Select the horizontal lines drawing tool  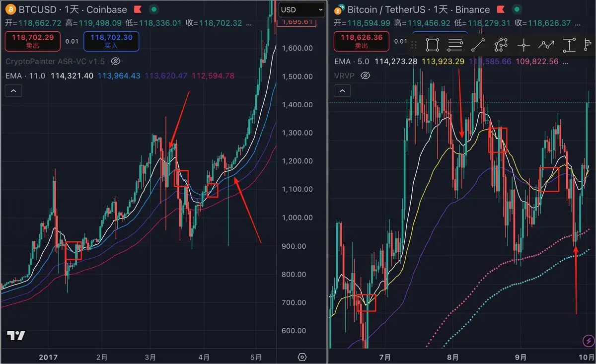point(455,45)
